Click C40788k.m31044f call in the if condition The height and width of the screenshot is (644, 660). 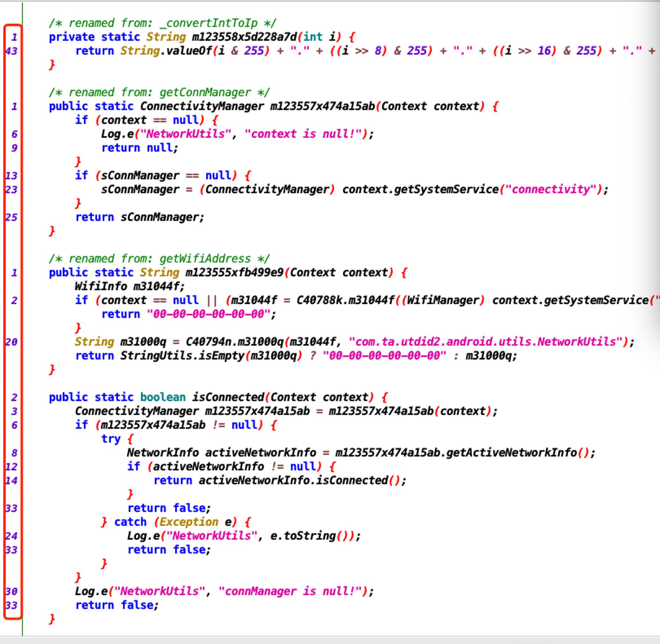pos(345,300)
